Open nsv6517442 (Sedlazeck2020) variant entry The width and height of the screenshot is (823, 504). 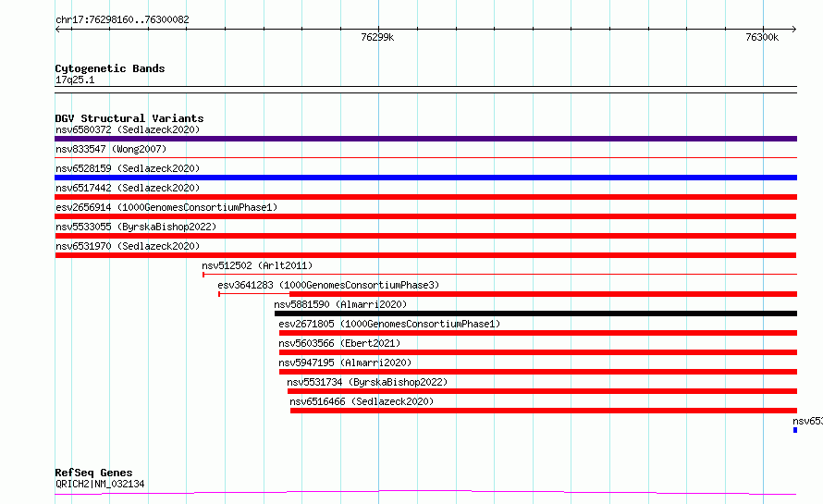(128, 188)
